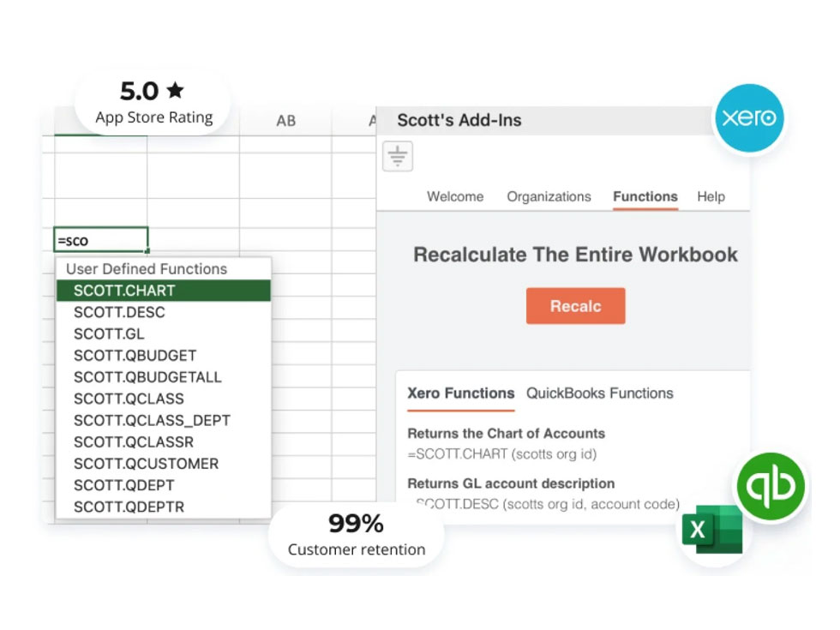This screenshot has height=630, width=840.
Task: Switch to the Organizations tab
Action: 549,196
